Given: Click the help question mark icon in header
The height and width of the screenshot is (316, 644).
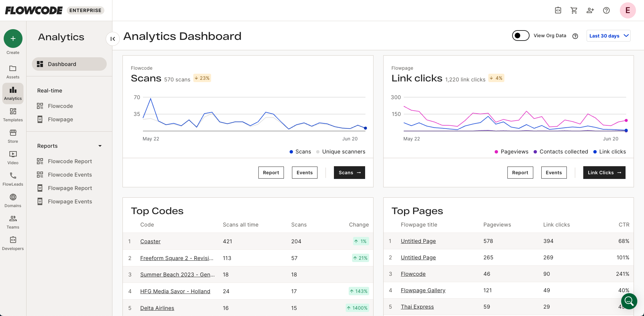Looking at the screenshot, I should click(606, 10).
